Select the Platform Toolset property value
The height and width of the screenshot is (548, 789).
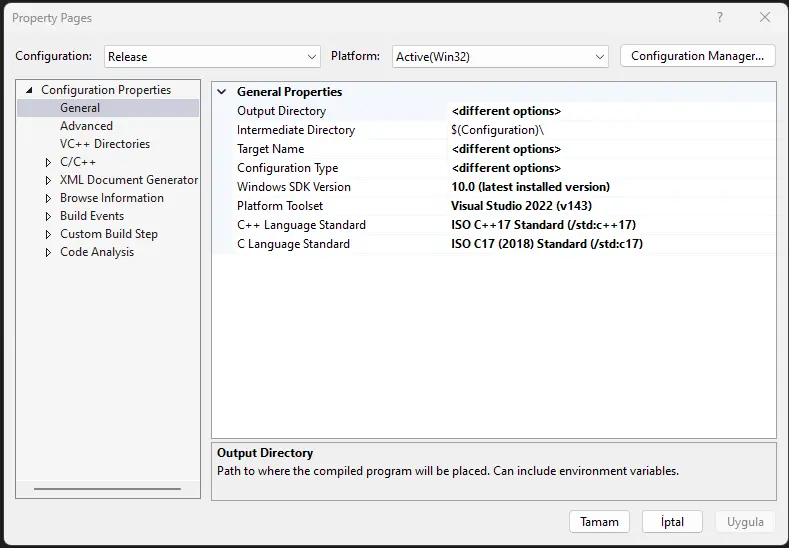point(610,206)
